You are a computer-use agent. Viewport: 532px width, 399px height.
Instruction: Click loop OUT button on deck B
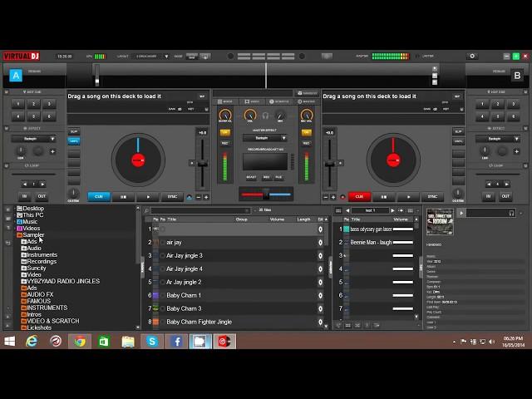coord(505,196)
